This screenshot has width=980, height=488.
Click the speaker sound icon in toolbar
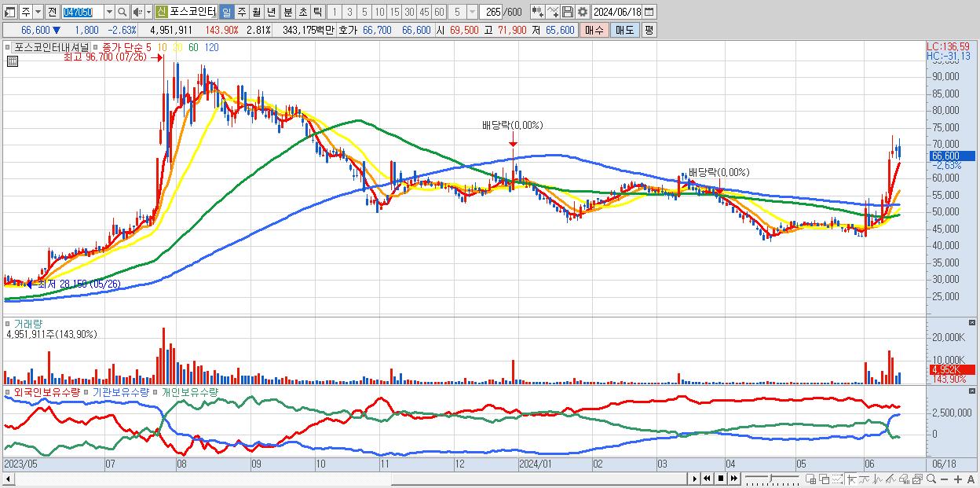tap(138, 12)
